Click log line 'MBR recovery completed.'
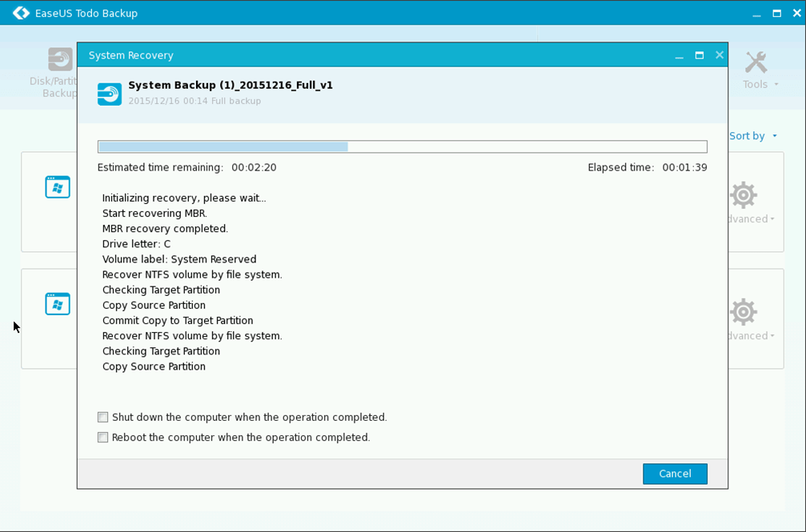 coord(165,229)
